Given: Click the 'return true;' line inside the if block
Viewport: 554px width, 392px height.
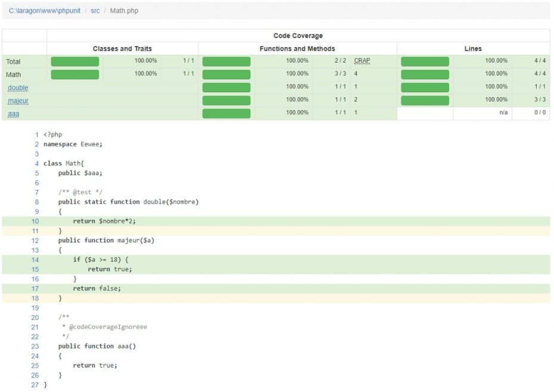Looking at the screenshot, I should (110, 269).
